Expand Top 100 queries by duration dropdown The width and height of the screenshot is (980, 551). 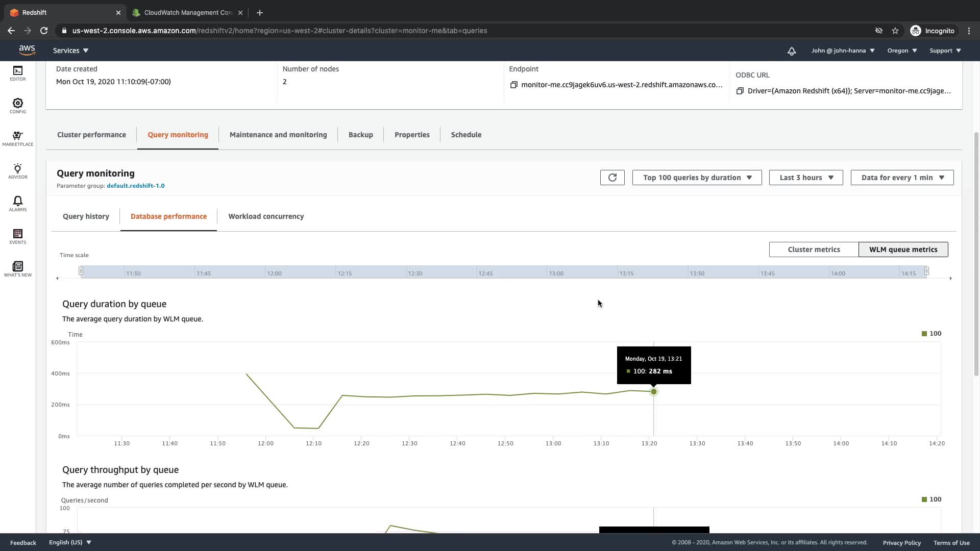click(x=697, y=178)
